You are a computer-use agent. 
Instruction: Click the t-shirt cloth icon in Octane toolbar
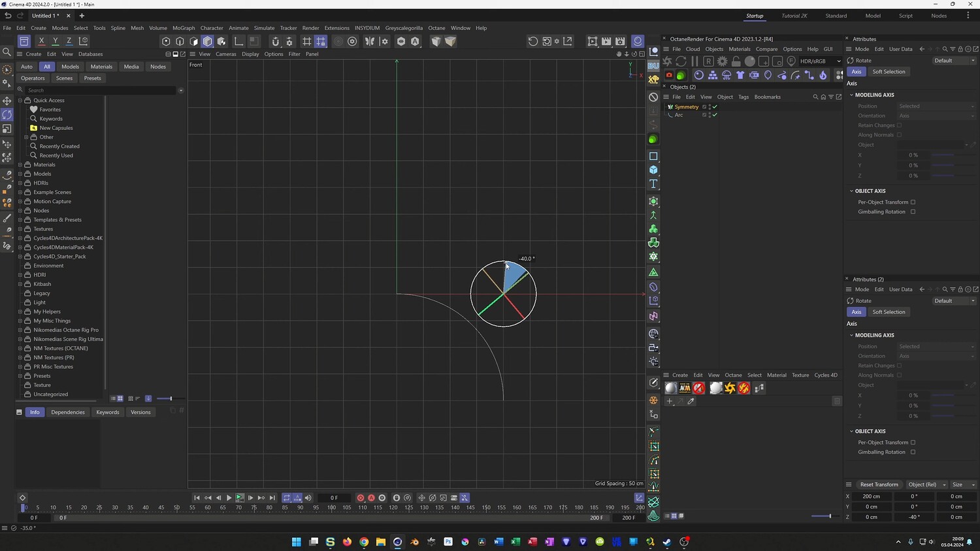point(740,75)
